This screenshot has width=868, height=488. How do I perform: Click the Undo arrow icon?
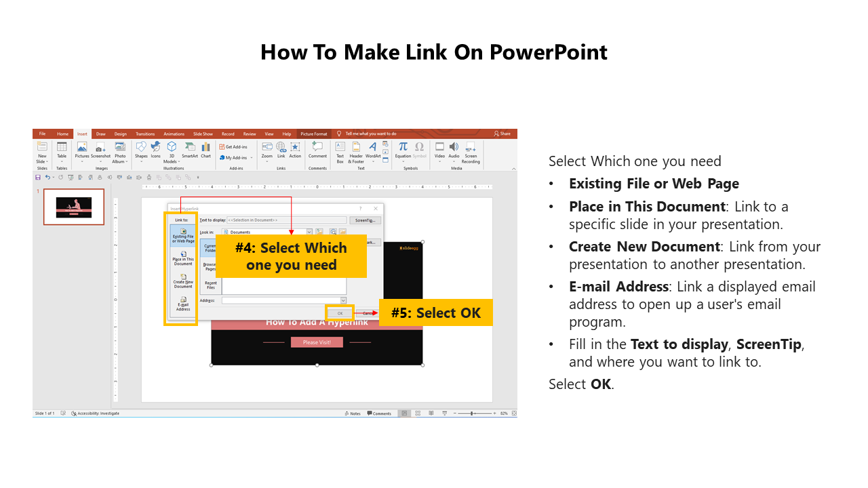click(x=47, y=178)
